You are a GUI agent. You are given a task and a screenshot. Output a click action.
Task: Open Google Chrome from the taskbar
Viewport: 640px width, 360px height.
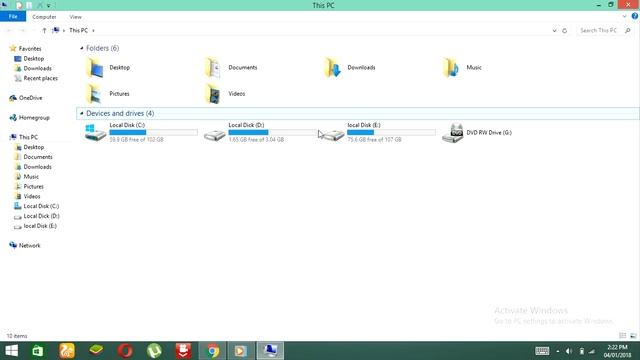212,351
